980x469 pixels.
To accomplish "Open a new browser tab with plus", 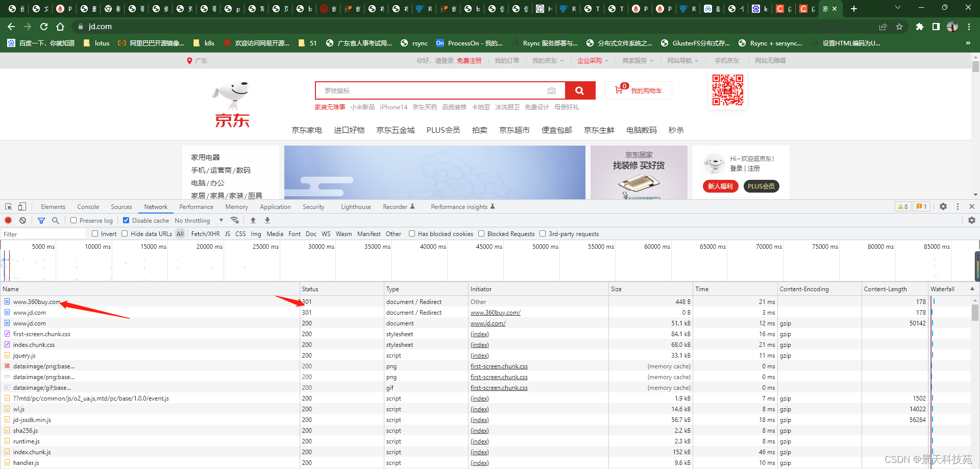I will pyautogui.click(x=854, y=9).
